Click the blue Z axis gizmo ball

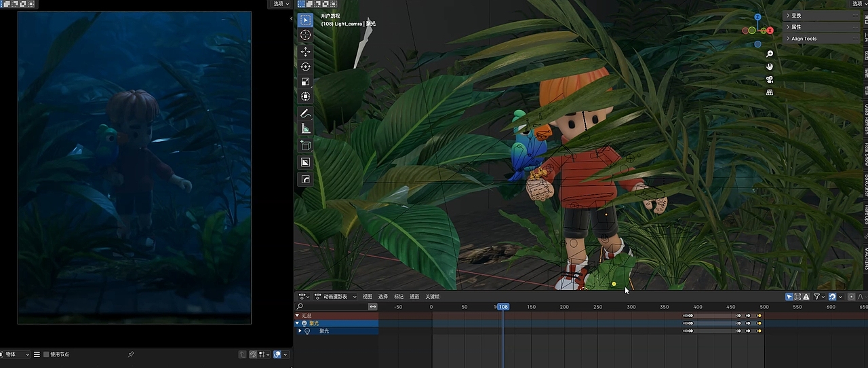tap(757, 17)
